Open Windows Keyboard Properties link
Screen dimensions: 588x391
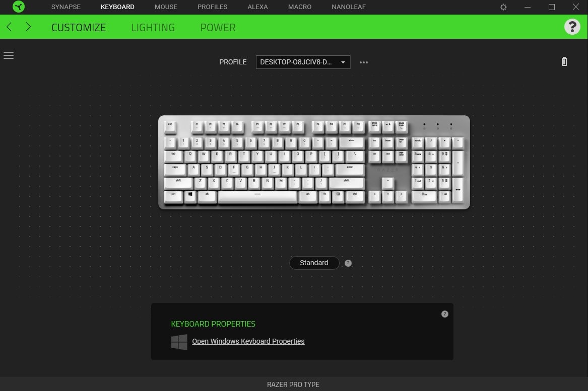(248, 341)
